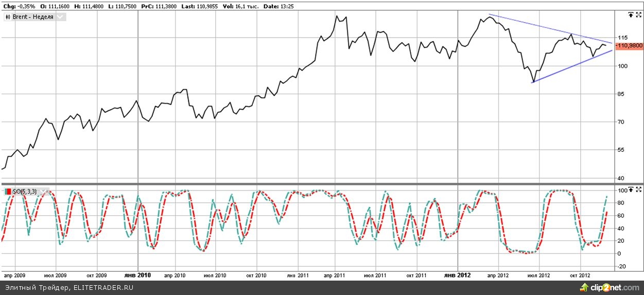This screenshot has width=644, height=295.
Task: Select the Brent - Неделя series label
Action: click(x=33, y=17)
